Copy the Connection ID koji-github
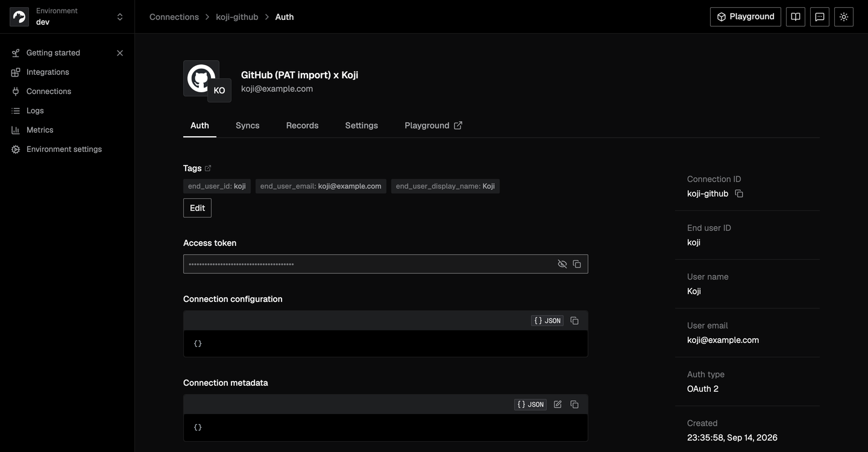Viewport: 868px width, 452px height. click(739, 193)
